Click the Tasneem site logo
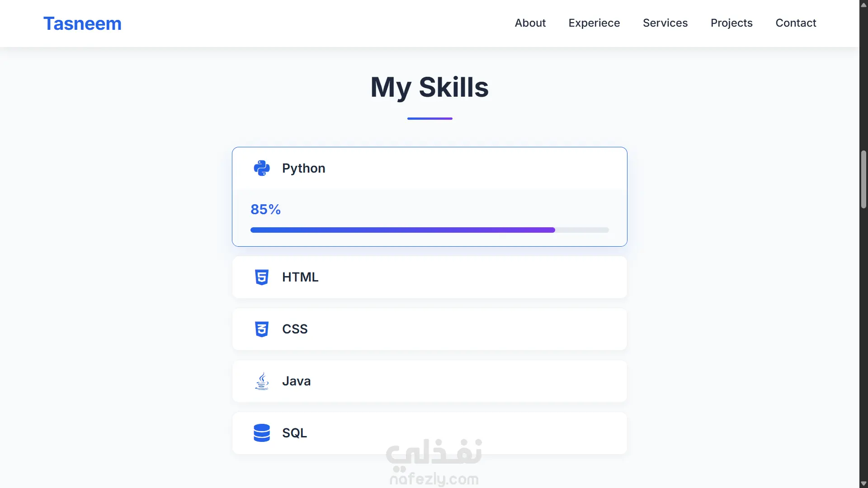868x488 pixels. pyautogui.click(x=82, y=23)
